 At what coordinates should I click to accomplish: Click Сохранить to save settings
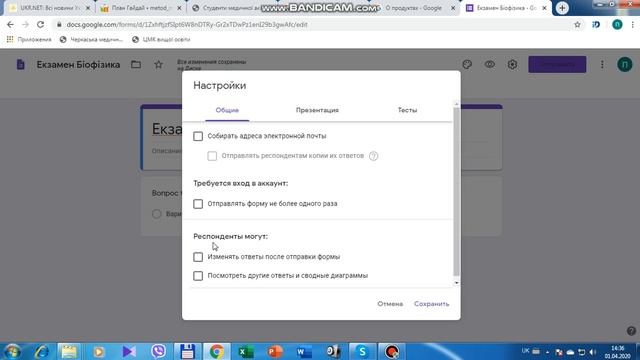pyautogui.click(x=431, y=304)
